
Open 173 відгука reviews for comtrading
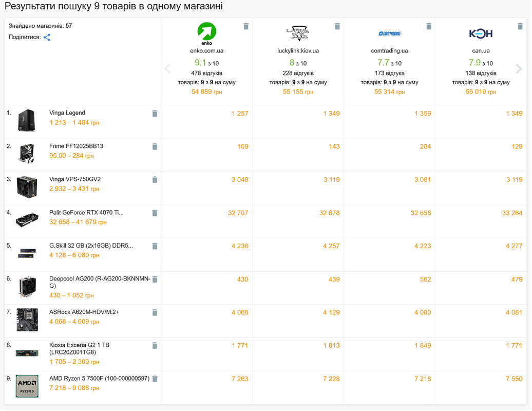(389, 73)
